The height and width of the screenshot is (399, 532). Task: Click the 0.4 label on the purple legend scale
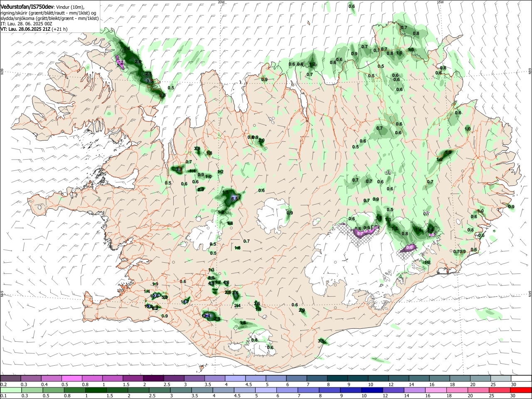point(44,384)
